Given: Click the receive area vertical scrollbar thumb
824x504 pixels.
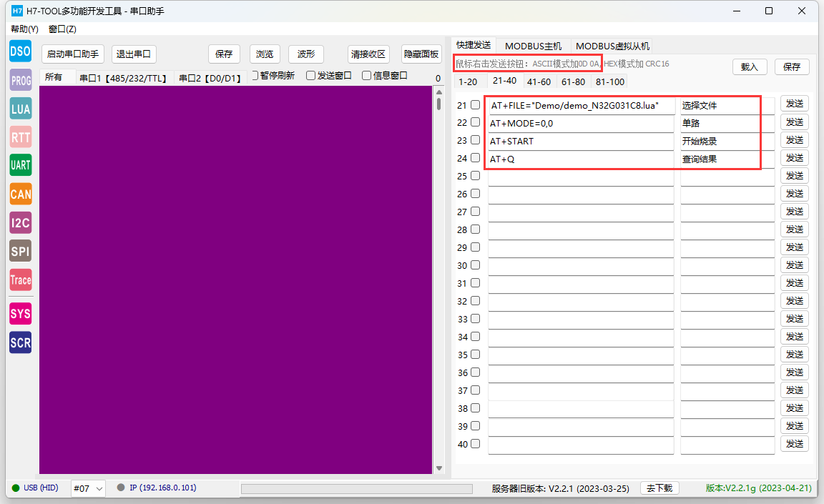Looking at the screenshot, I should [x=438, y=103].
